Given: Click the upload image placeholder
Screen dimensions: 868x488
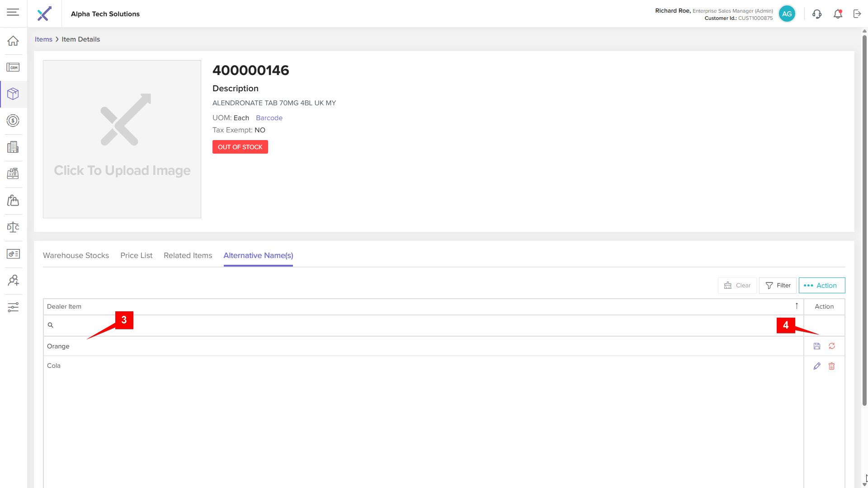Looking at the screenshot, I should click(122, 139).
